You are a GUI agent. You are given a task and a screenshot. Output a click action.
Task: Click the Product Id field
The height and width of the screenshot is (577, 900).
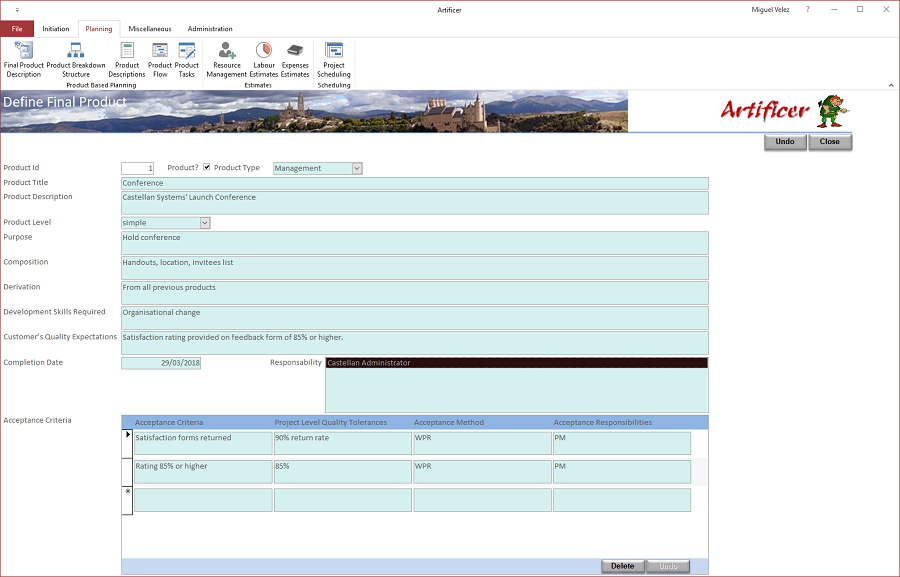138,168
